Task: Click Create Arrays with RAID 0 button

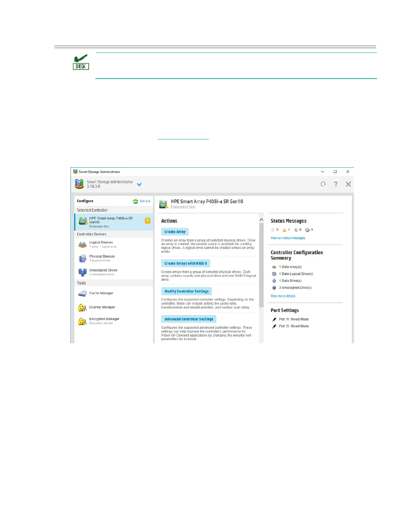Action: point(186,263)
